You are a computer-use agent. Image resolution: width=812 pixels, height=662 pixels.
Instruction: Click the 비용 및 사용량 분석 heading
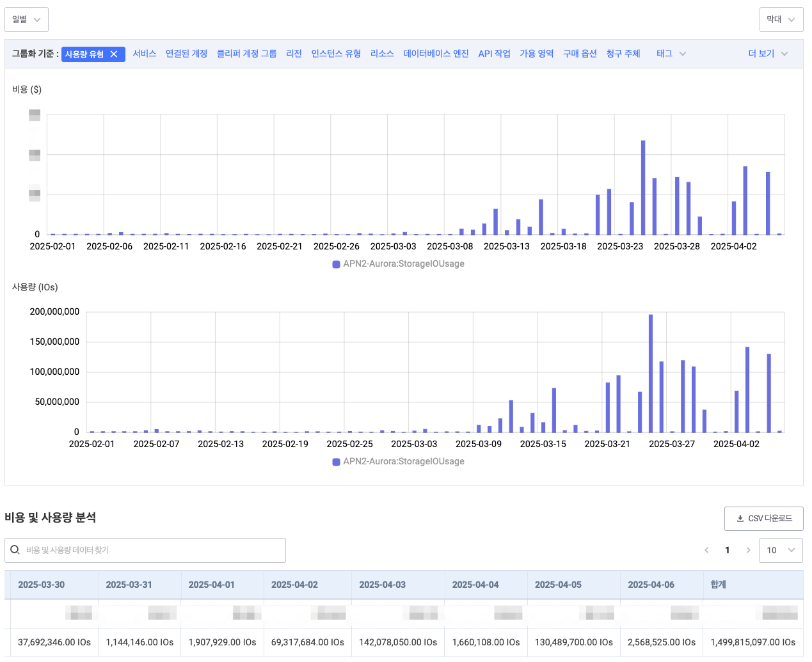tap(51, 517)
